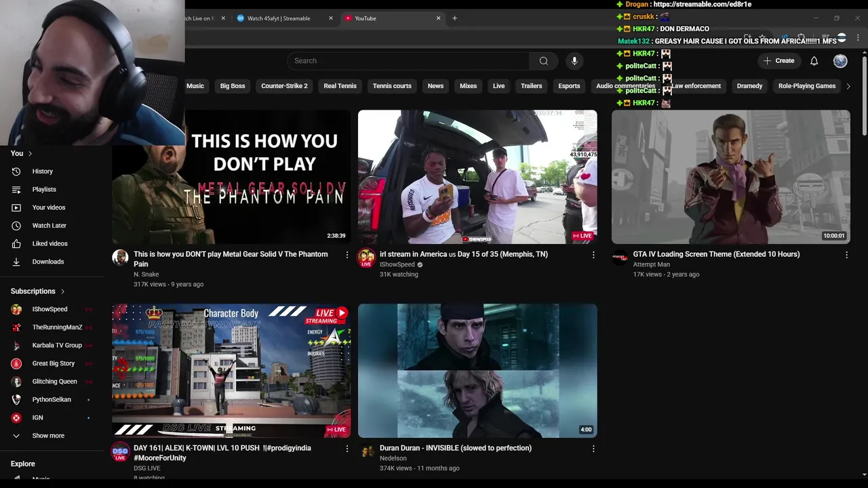Open DSG LIVE channel name link

pos(146,468)
